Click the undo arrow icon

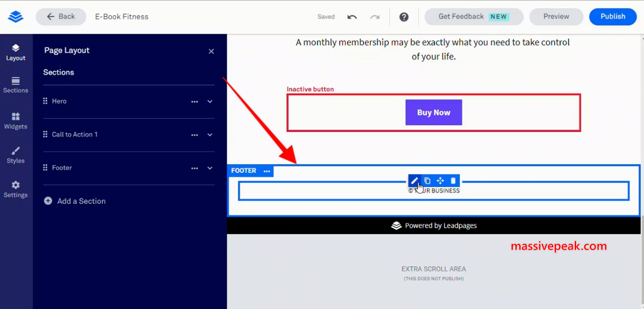pos(352,17)
